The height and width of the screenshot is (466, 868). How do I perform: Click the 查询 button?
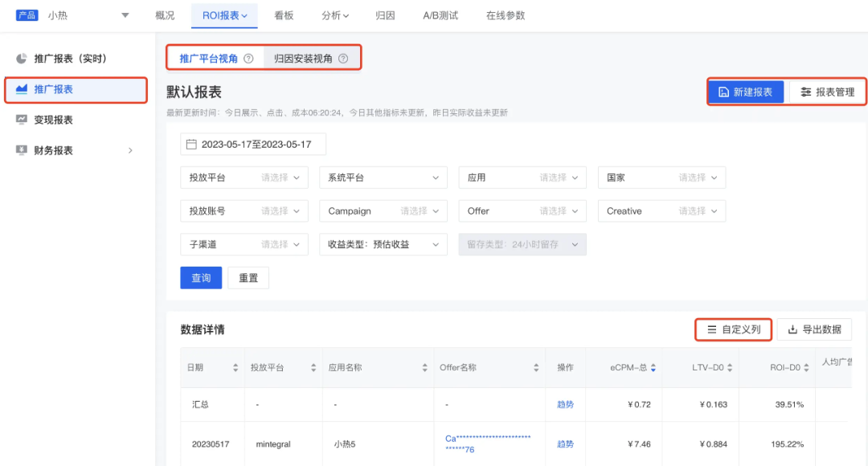pyautogui.click(x=201, y=277)
